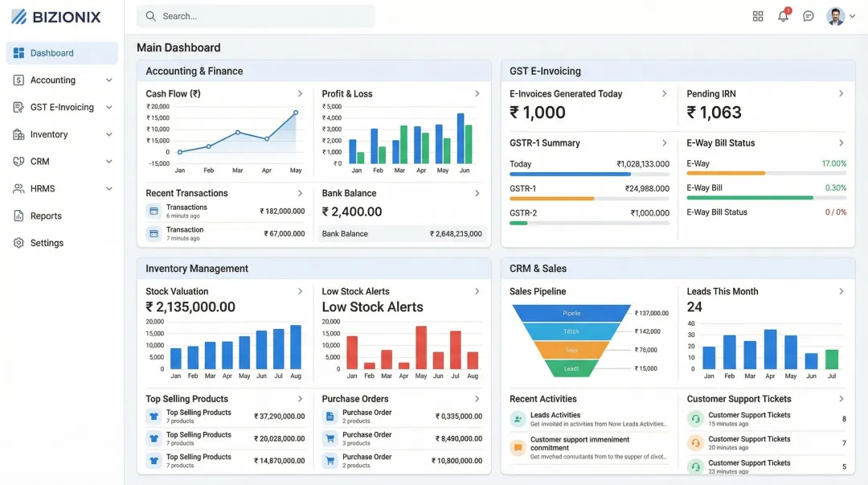Expand the HRMS sidebar menu
The width and height of the screenshot is (868, 485).
click(109, 189)
